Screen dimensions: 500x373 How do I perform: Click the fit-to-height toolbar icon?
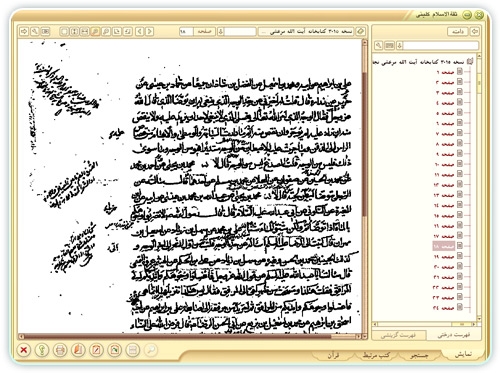point(74,31)
